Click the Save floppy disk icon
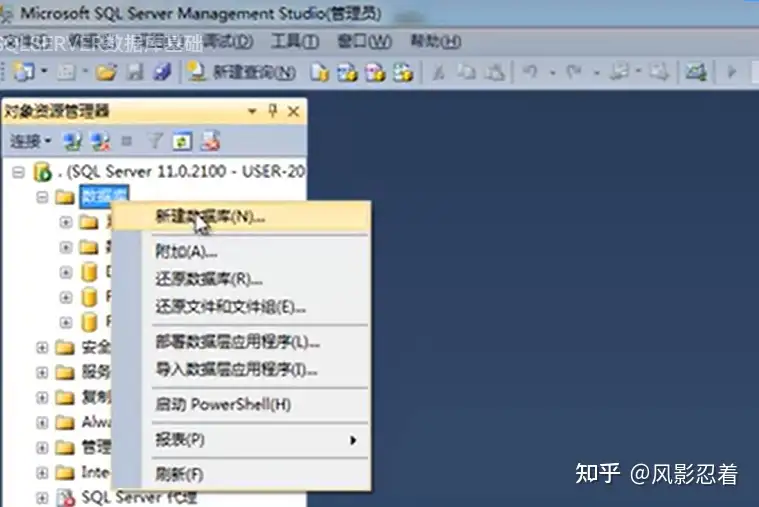Viewport: 759px width, 507px height. pyautogui.click(x=135, y=72)
